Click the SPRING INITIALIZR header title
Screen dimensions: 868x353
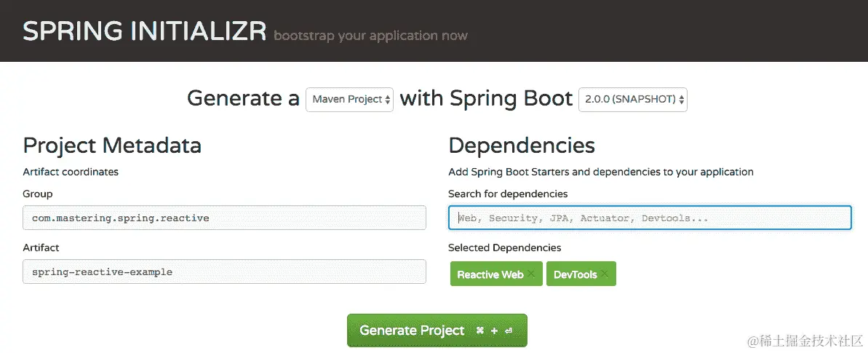[x=145, y=32]
